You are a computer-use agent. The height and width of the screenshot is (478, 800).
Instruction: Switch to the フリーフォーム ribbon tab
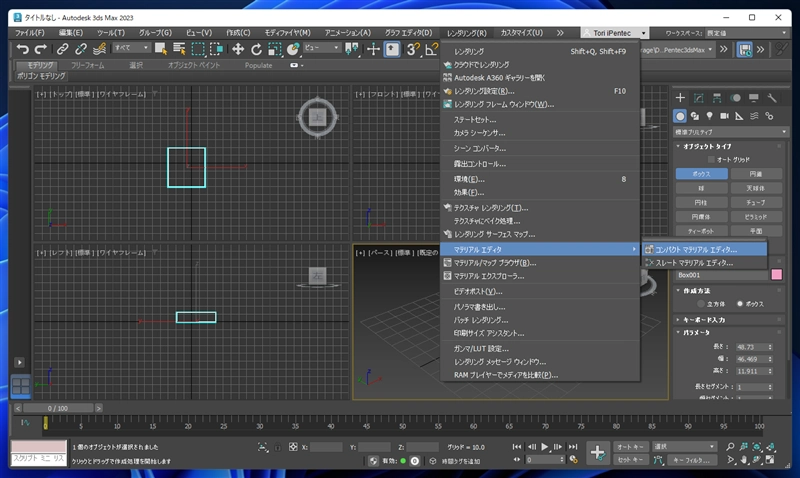[87, 65]
